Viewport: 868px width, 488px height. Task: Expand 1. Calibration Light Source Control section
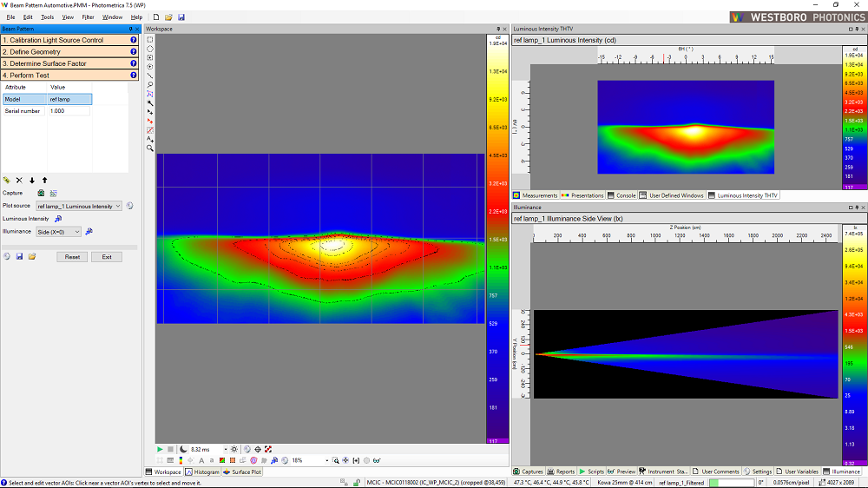point(69,40)
